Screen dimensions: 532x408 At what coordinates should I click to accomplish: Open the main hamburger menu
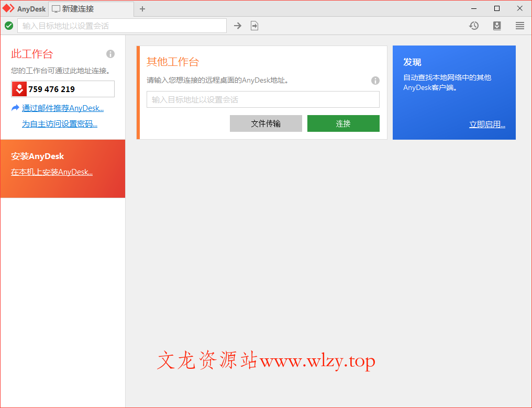click(x=519, y=25)
